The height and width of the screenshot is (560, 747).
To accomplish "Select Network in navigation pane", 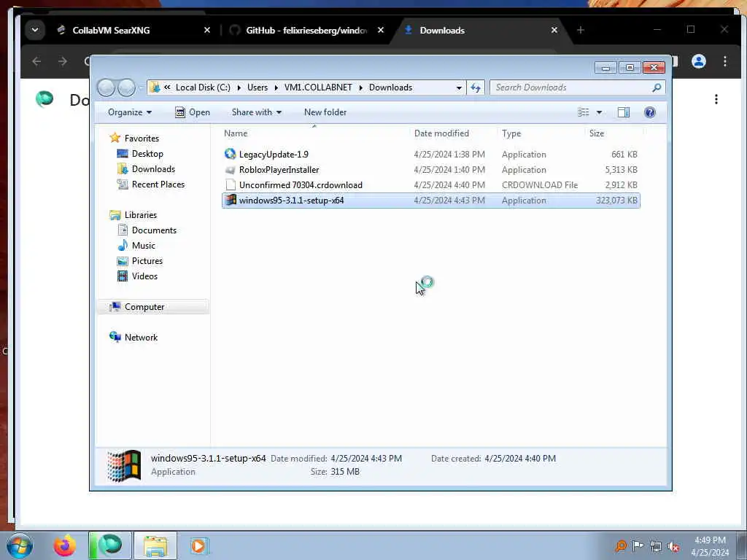I will click(133, 337).
